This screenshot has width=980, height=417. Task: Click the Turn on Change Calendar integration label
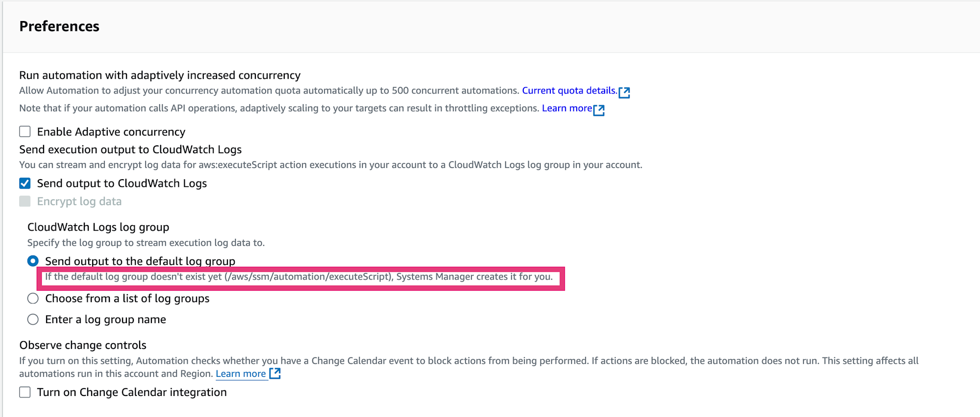132,392
